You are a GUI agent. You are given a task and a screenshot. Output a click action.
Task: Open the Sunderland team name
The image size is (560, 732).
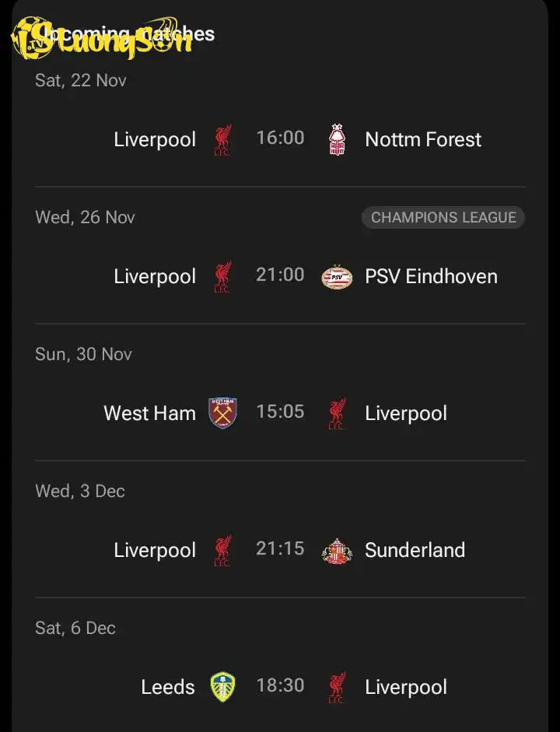click(x=415, y=551)
